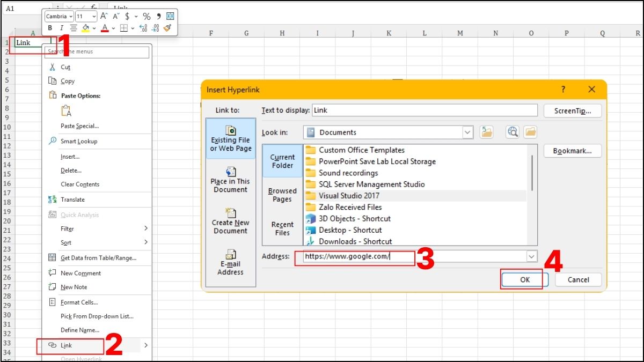Select Define Name from the context menu

tap(80, 330)
